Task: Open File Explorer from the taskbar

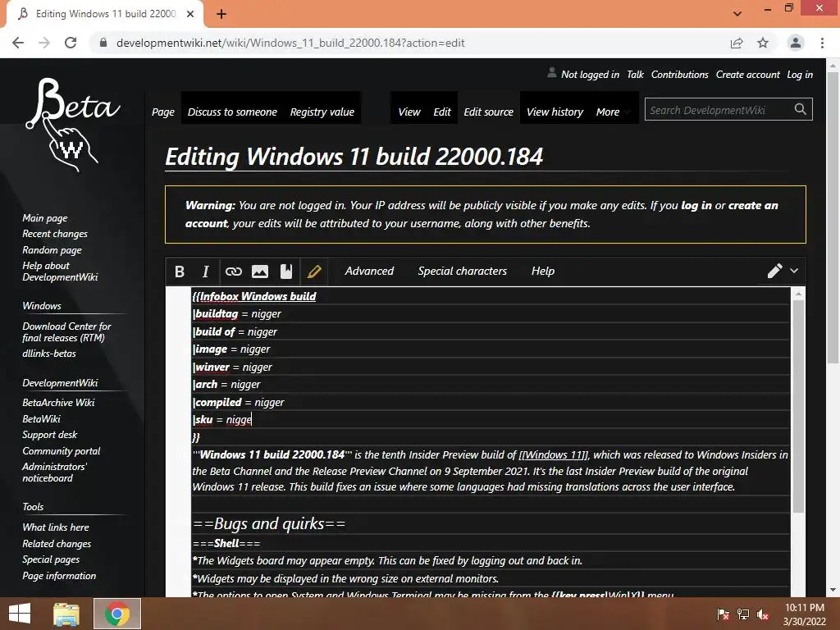Action: (66, 614)
